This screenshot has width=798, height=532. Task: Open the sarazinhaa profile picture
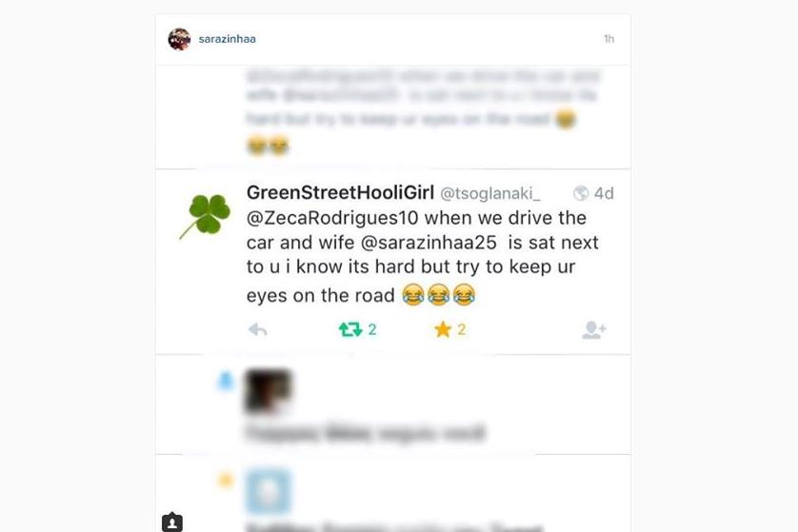click(179, 39)
